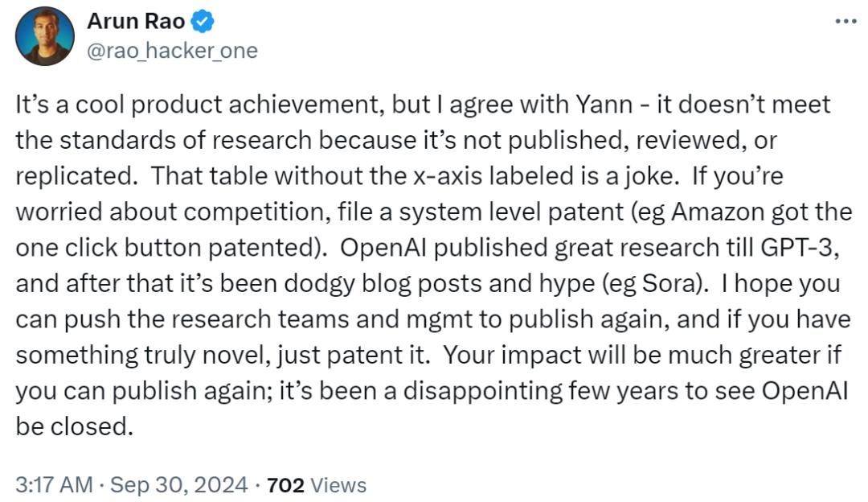
Task: Click the final words 'be closed.'
Action: click(x=73, y=426)
